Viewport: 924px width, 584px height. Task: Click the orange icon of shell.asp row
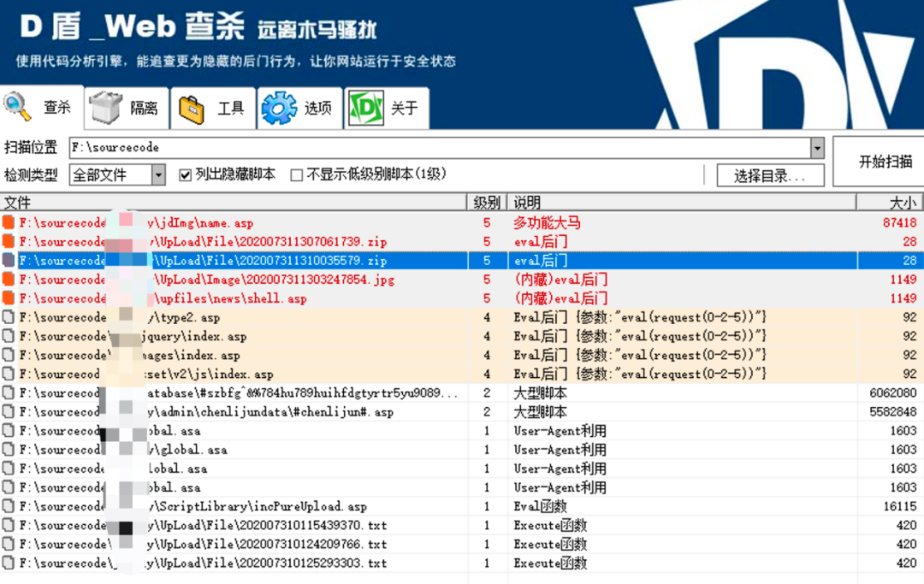[9, 298]
